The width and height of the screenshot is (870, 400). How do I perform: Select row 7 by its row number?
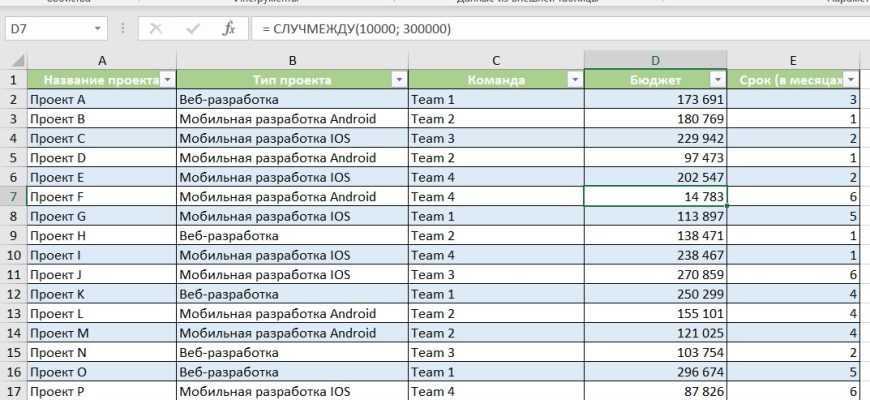pos(13,197)
